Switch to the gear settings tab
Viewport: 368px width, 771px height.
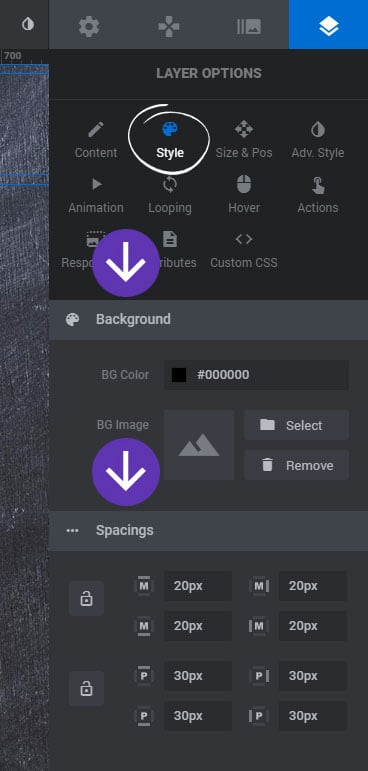pyautogui.click(x=89, y=26)
